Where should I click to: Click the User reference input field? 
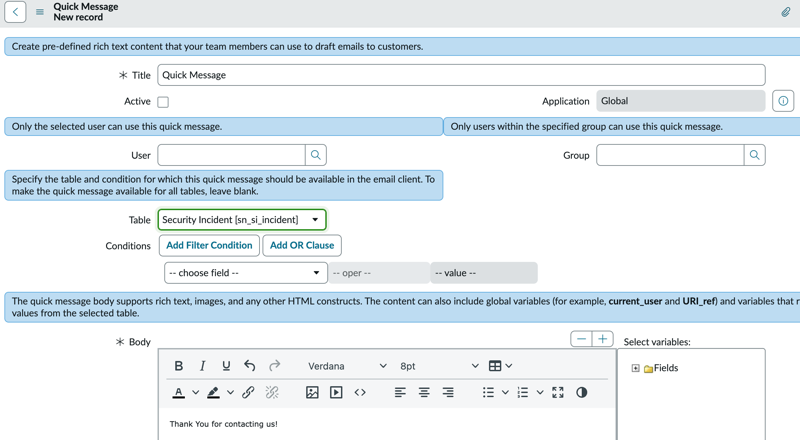[232, 155]
